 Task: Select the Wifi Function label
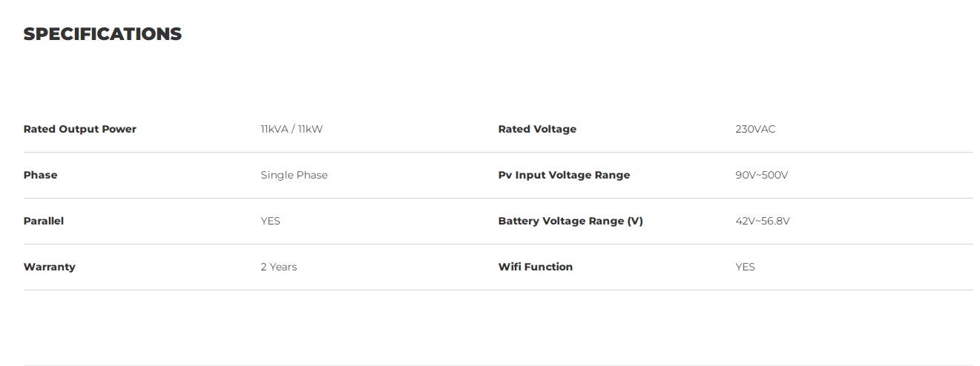[536, 267]
